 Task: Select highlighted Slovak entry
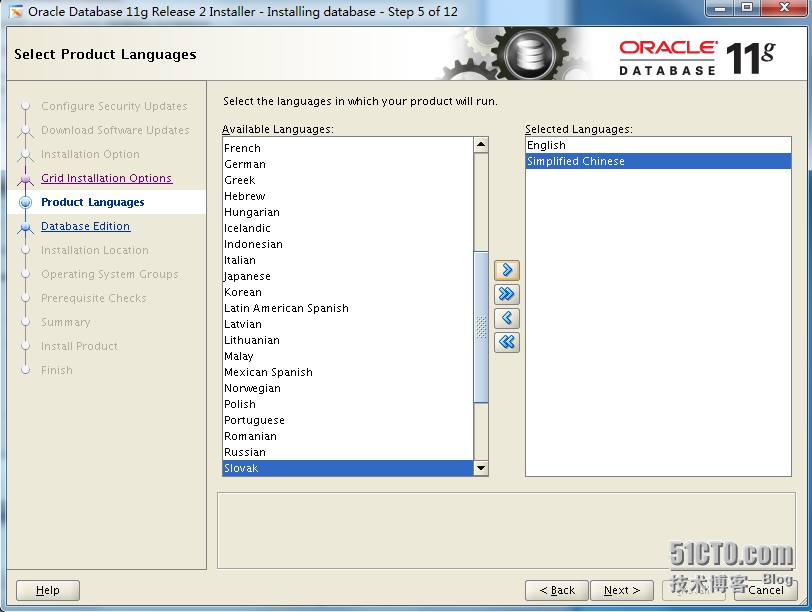coord(347,469)
